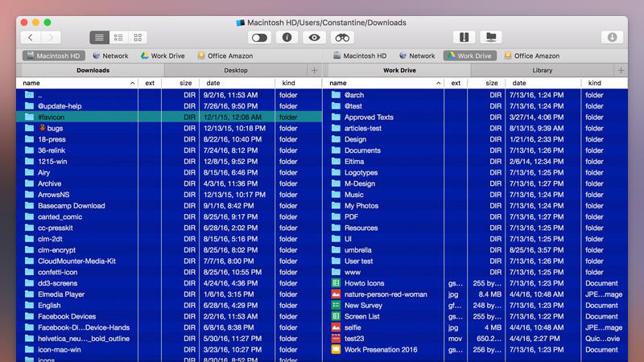Click nature-person-red-woman image file icon
The image size is (644, 362).
point(336,294)
